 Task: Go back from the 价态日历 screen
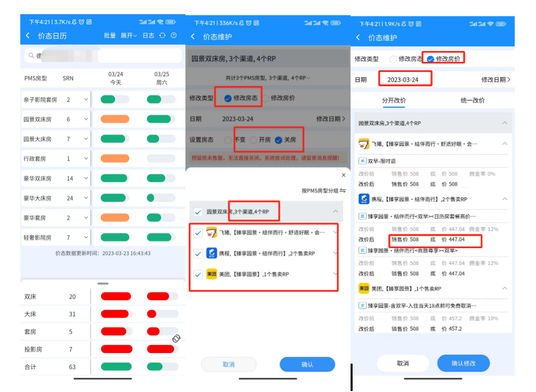[28, 35]
